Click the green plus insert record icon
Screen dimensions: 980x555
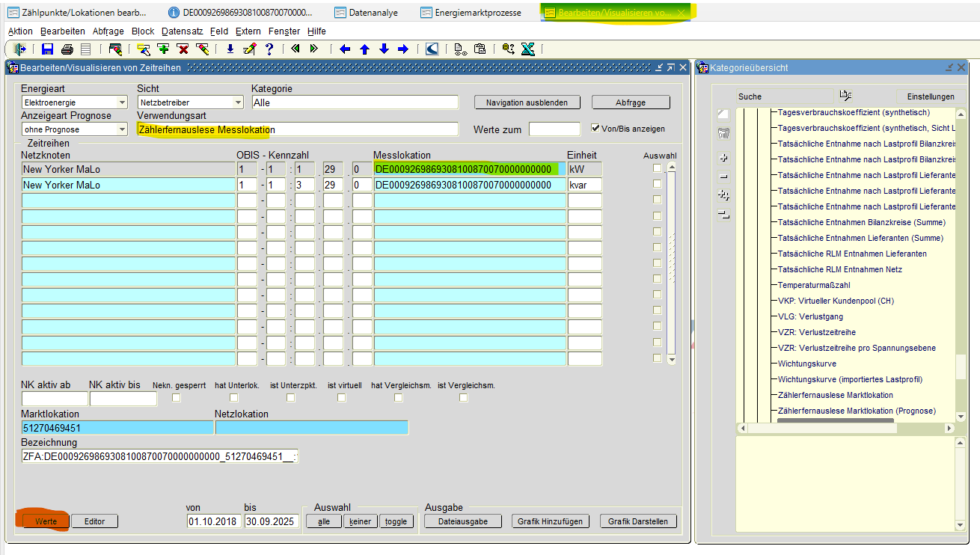pyautogui.click(x=164, y=49)
